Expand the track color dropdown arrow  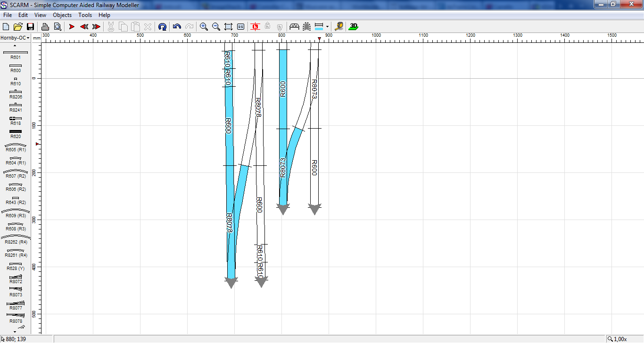[x=327, y=27]
